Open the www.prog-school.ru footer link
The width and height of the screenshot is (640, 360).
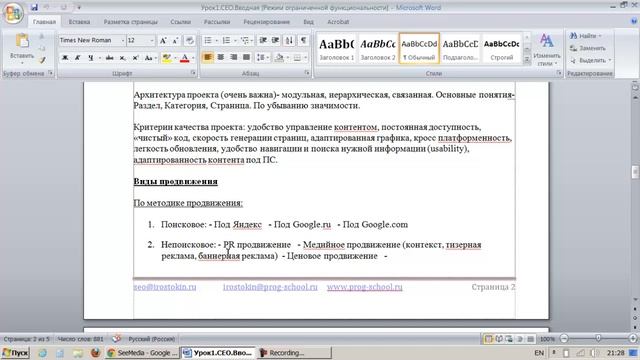364,287
